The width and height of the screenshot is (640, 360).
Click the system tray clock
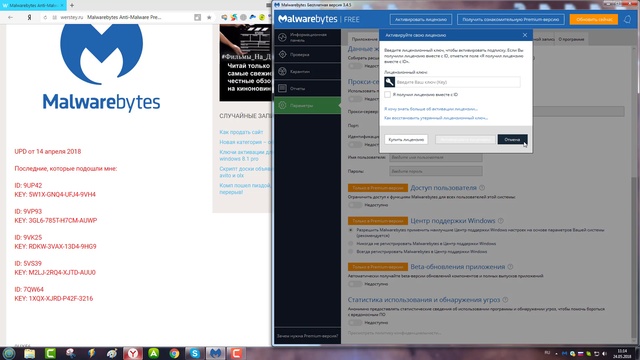(x=622, y=353)
